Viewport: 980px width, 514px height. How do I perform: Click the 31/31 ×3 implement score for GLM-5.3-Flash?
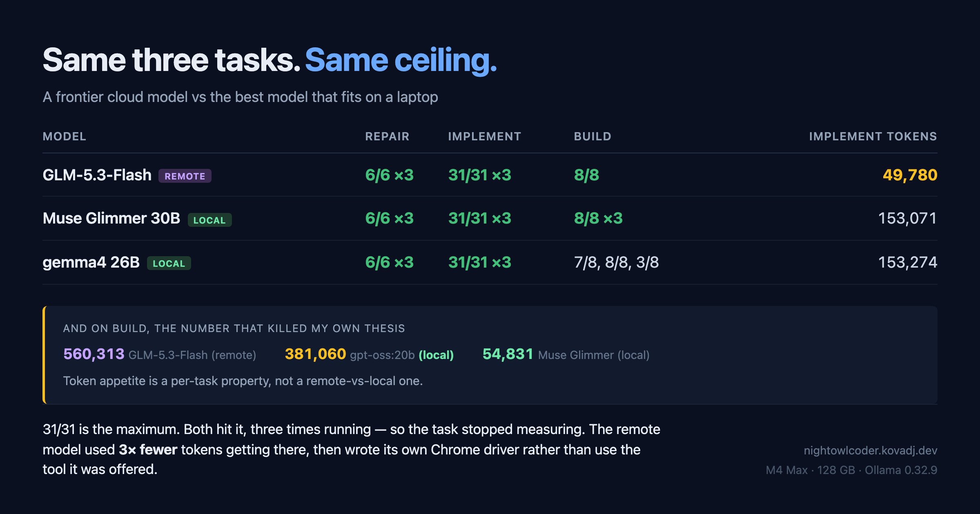[480, 175]
